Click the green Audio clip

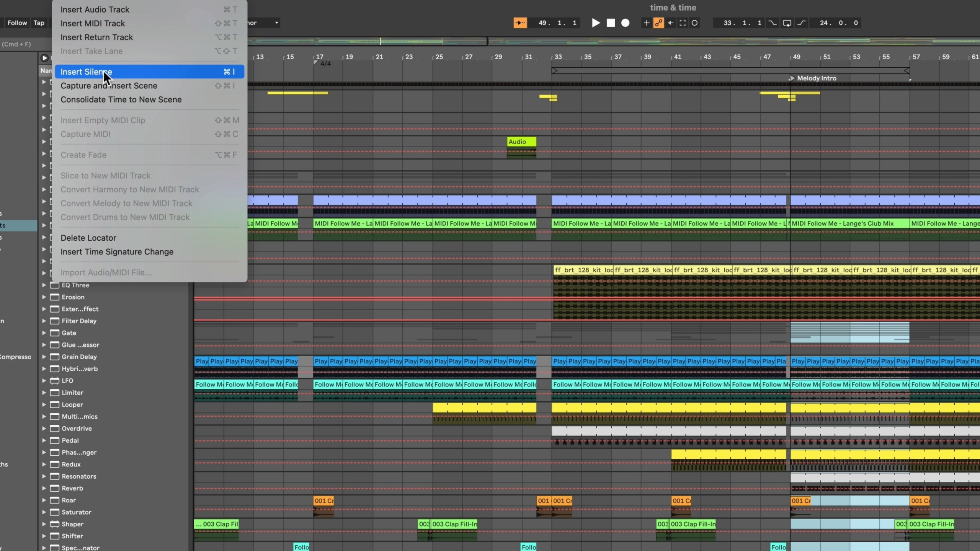coord(521,142)
